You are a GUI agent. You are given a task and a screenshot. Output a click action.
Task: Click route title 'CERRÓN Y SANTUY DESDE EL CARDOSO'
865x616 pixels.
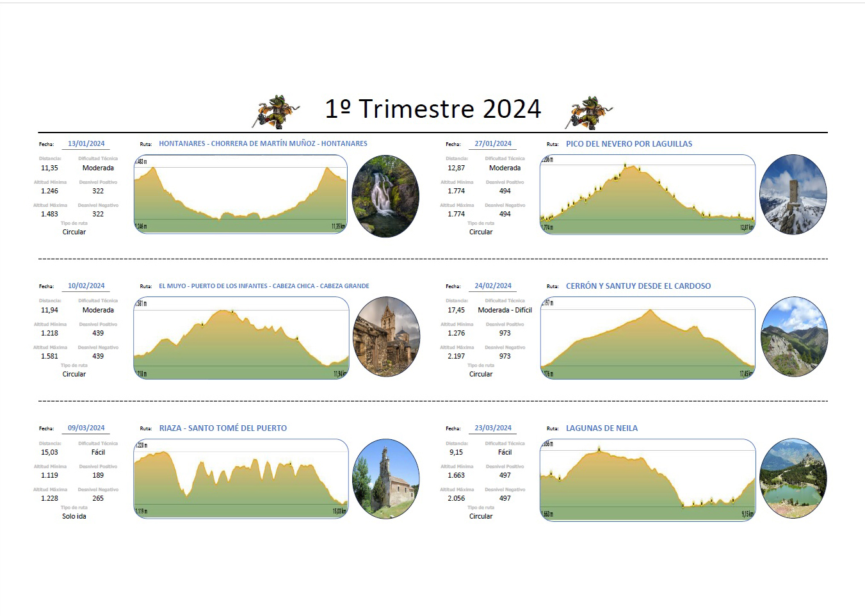638,286
